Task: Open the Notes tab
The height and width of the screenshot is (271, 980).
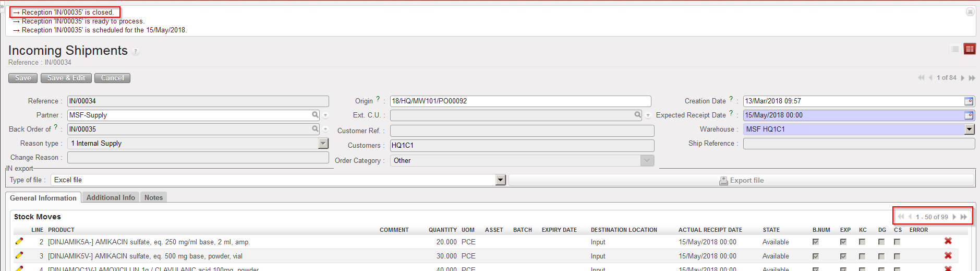Action: pyautogui.click(x=153, y=197)
